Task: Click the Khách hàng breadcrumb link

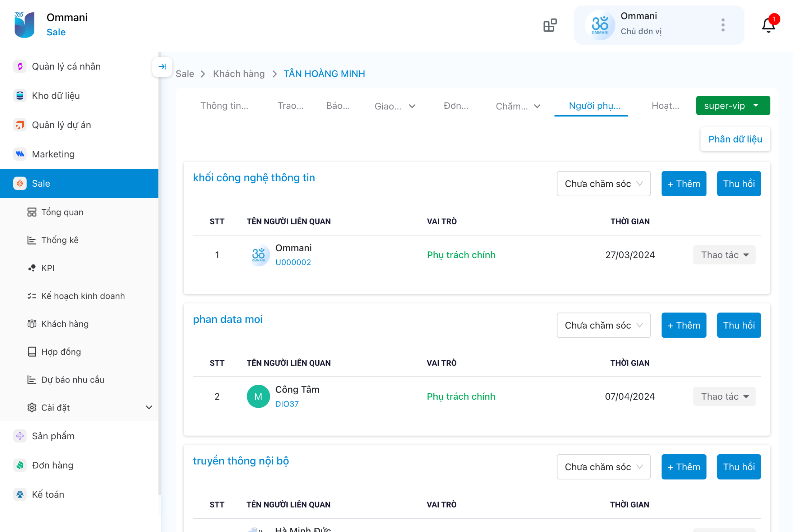Action: coord(239,73)
